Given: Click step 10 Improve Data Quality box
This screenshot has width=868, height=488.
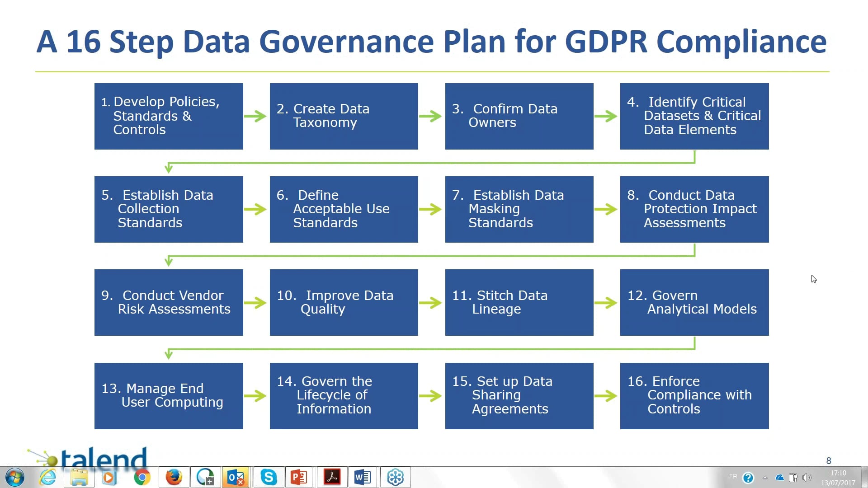Looking at the screenshot, I should (x=344, y=302).
